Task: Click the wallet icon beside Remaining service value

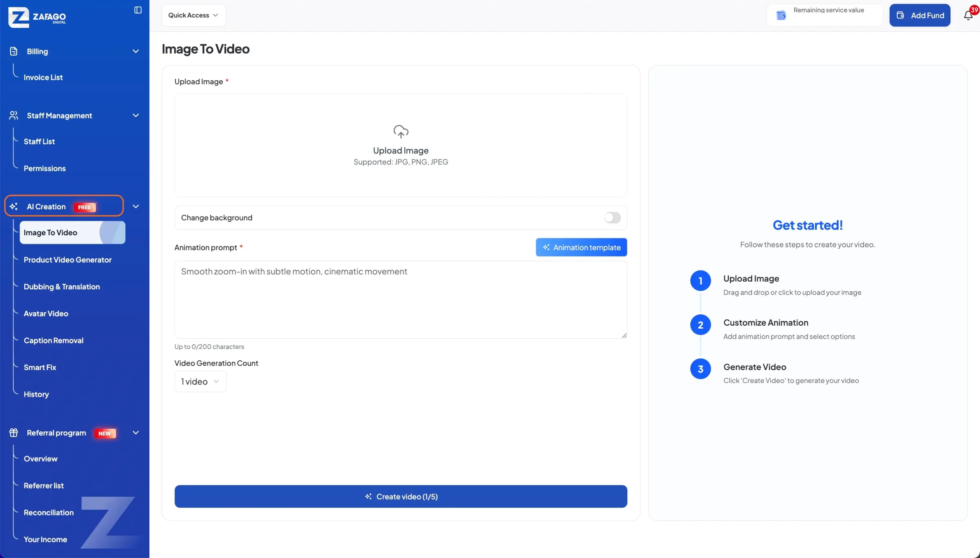Action: coord(781,15)
